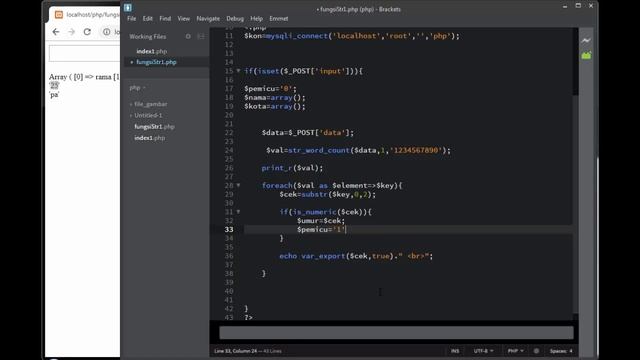Image resolution: width=640 pixels, height=360 pixels.
Task: Click str_word_count on line 24
Action: [318, 150]
